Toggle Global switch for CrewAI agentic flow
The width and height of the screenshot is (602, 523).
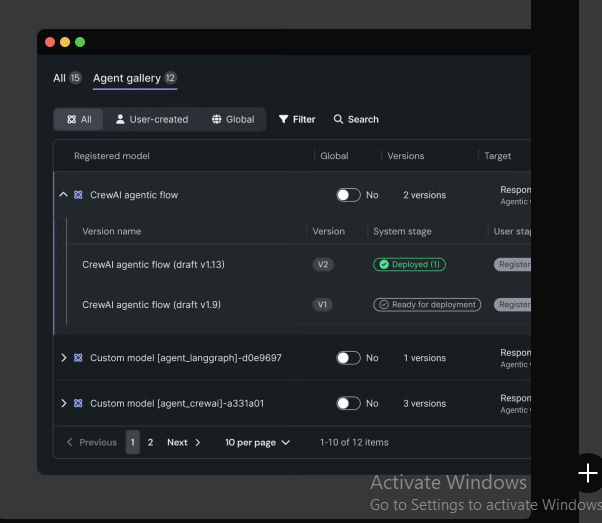tap(349, 195)
